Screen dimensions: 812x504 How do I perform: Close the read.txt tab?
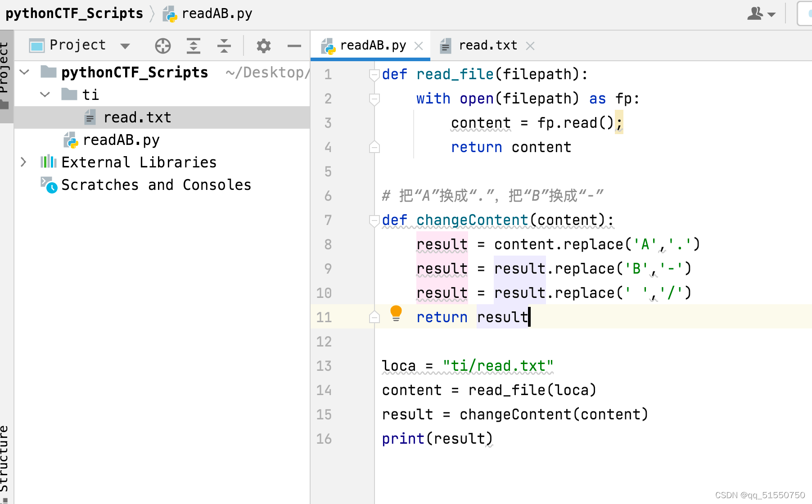tap(530, 46)
